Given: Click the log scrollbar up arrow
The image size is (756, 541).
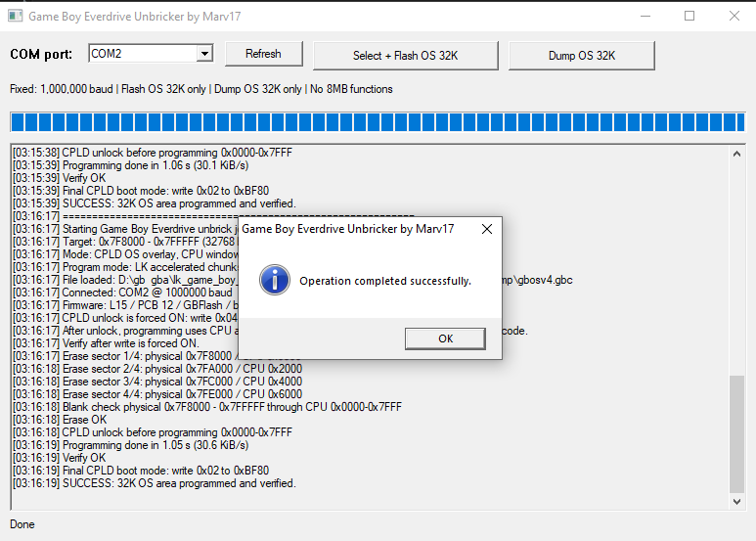Looking at the screenshot, I should pos(736,154).
